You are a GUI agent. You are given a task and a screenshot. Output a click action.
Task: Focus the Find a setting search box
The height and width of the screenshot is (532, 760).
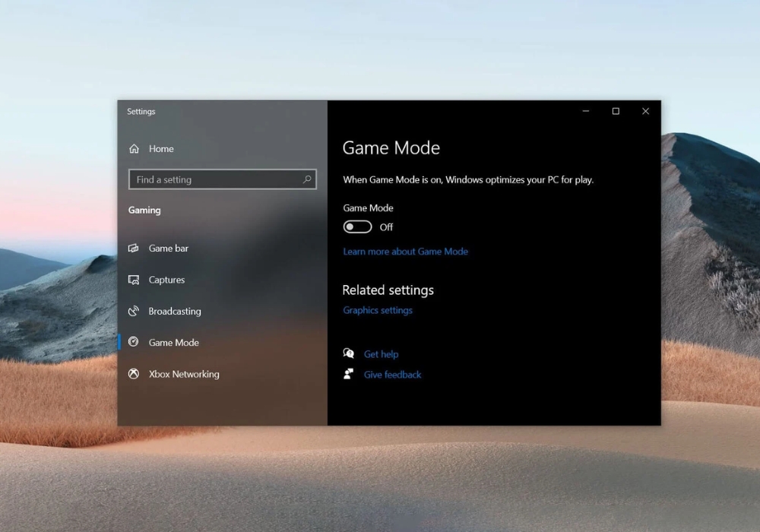click(223, 179)
